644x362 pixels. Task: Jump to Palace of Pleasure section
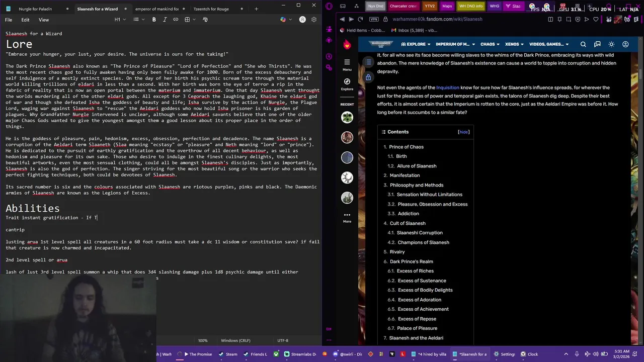point(417,328)
